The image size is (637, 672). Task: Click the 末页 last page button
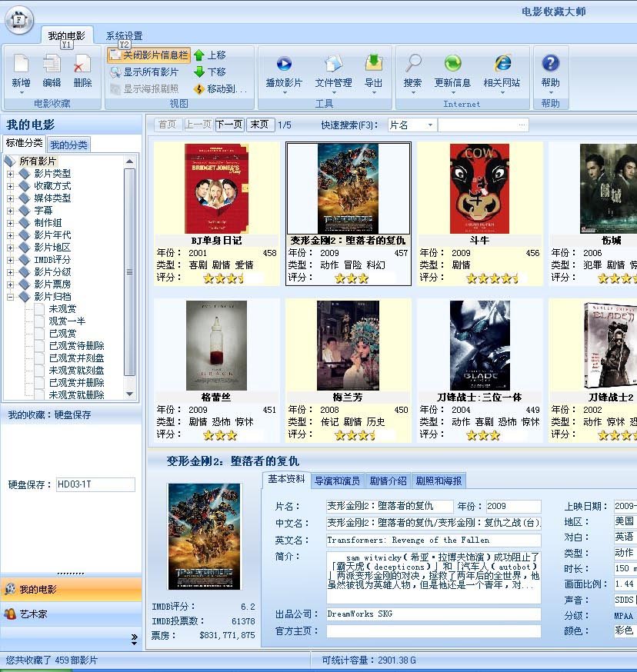tap(260, 125)
